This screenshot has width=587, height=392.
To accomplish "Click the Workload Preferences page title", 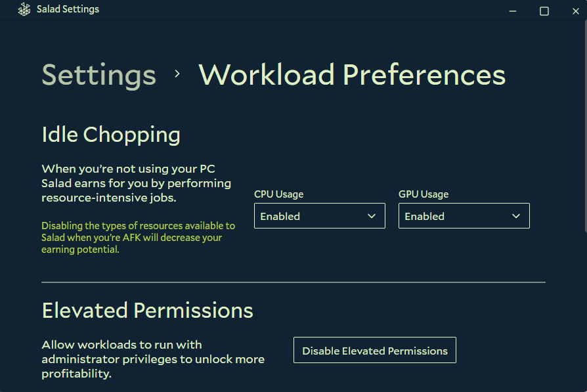I will (x=352, y=75).
